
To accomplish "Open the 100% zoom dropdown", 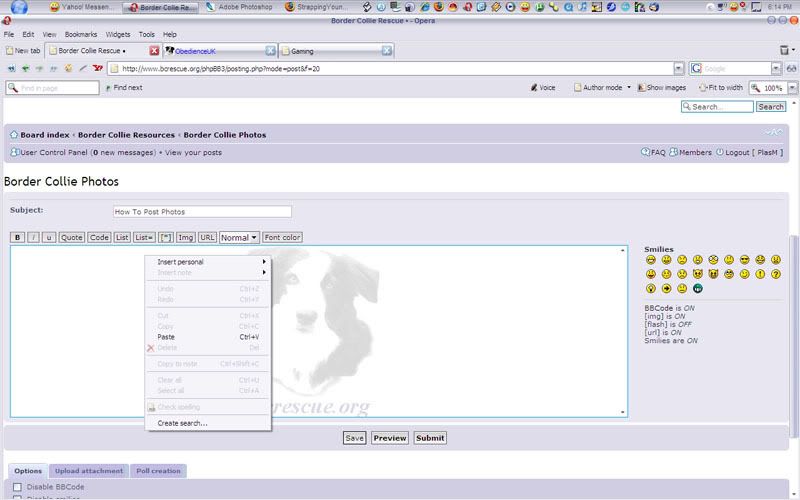I will click(x=792, y=88).
